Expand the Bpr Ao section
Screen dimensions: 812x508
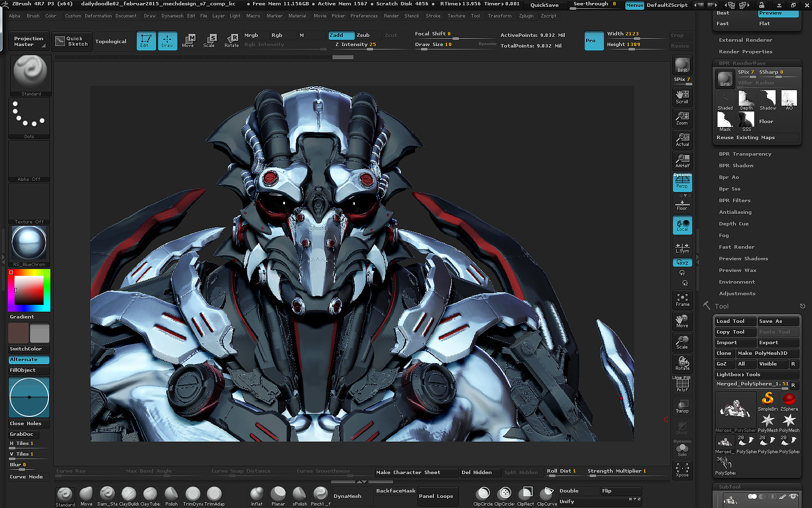[729, 177]
